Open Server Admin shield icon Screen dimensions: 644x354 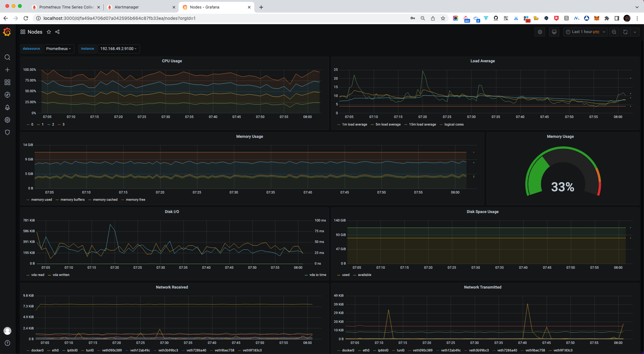pos(7,132)
